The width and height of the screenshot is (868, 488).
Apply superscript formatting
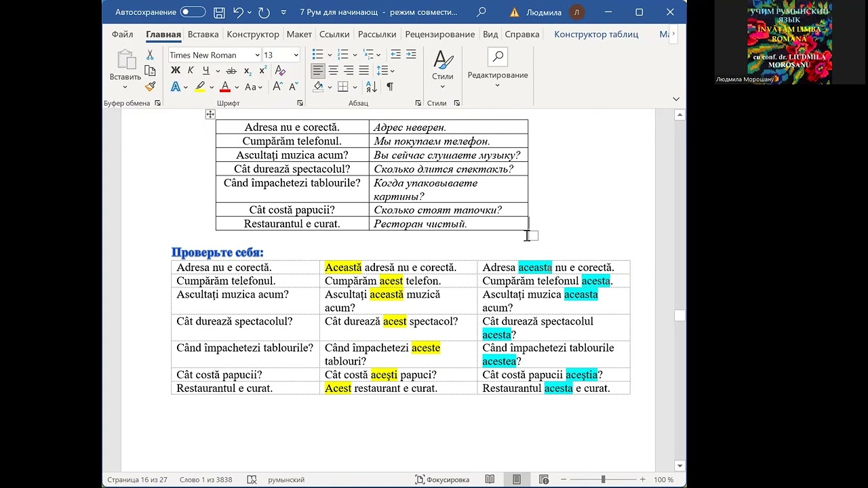click(262, 70)
